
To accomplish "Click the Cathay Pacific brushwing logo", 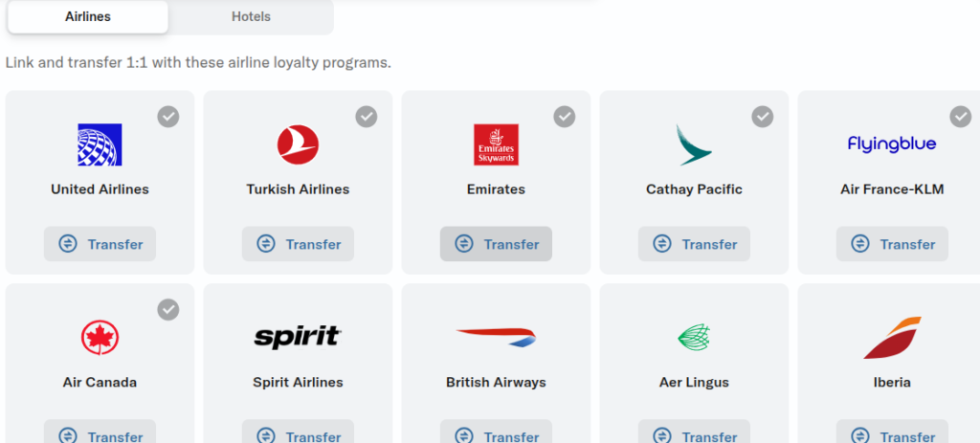I will click(694, 144).
